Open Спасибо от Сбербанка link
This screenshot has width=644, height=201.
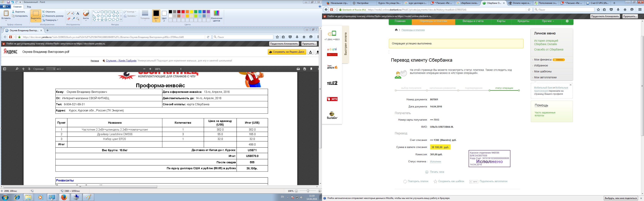tap(549, 49)
